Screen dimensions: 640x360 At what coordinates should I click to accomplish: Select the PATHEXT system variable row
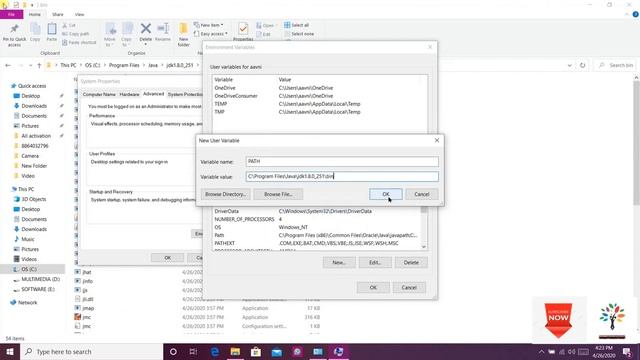point(317,243)
